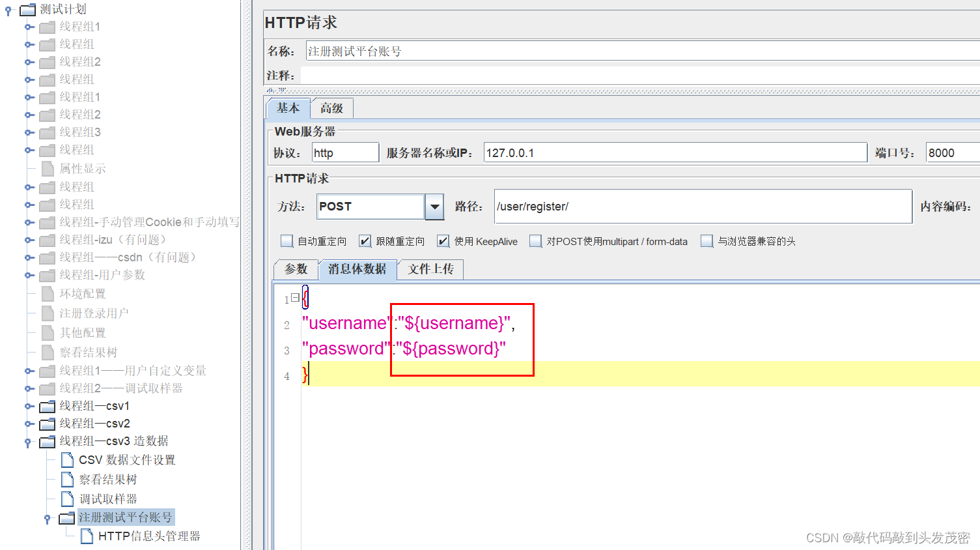Collapse the 注册测试平台账号 tree node
980x550 pixels.
(x=47, y=519)
